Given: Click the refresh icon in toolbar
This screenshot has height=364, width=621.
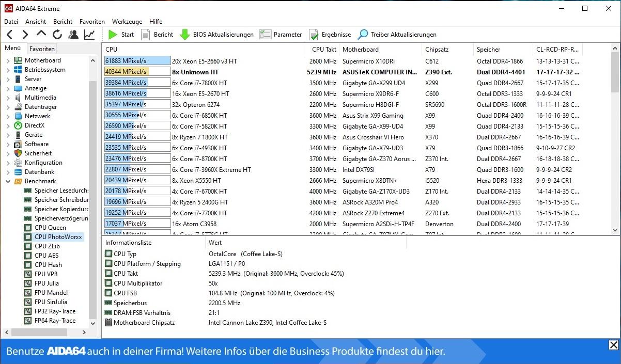Looking at the screenshot, I should click(57, 35).
